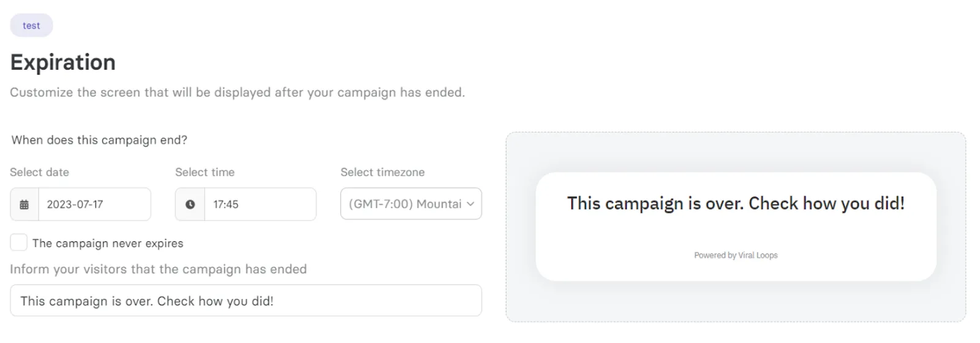Image resolution: width=980 pixels, height=343 pixels.
Task: Click the Expiration section heading
Action: [63, 62]
